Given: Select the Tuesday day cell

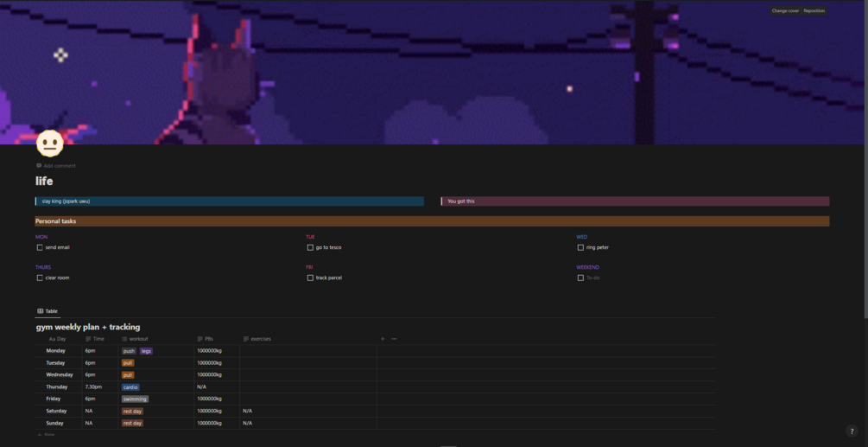Looking at the screenshot, I should (x=59, y=363).
